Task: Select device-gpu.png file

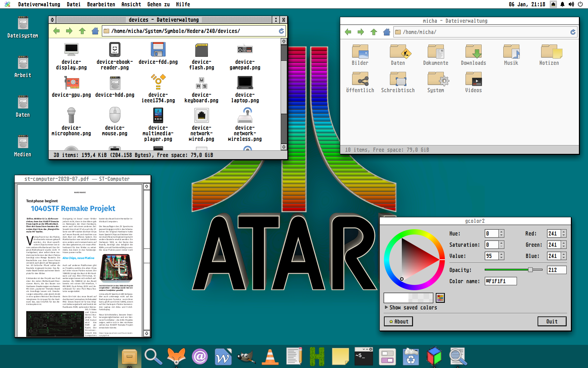Action: [71, 87]
